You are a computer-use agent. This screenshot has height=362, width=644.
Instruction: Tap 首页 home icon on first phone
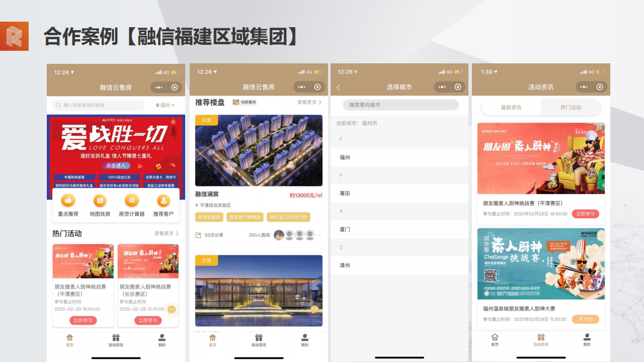[x=69, y=338]
